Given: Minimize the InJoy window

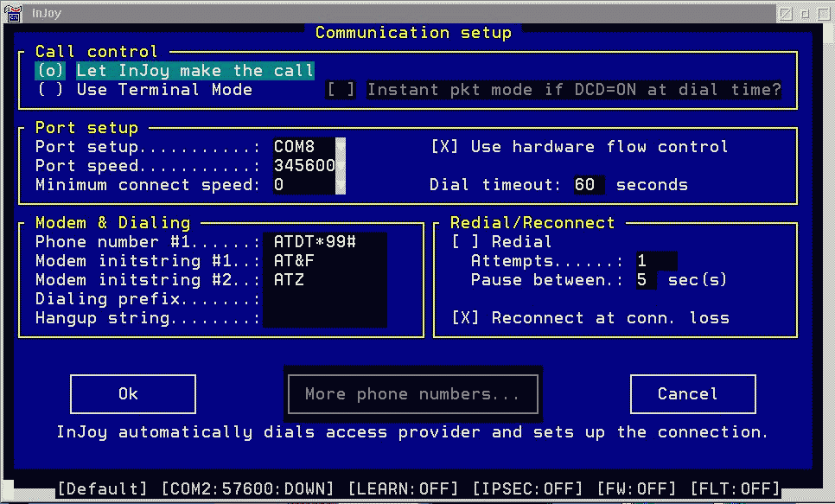Looking at the screenshot, I should tap(806, 13).
